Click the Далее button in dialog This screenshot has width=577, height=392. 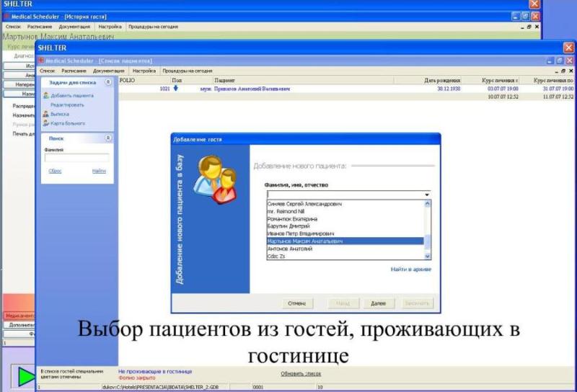(x=378, y=303)
